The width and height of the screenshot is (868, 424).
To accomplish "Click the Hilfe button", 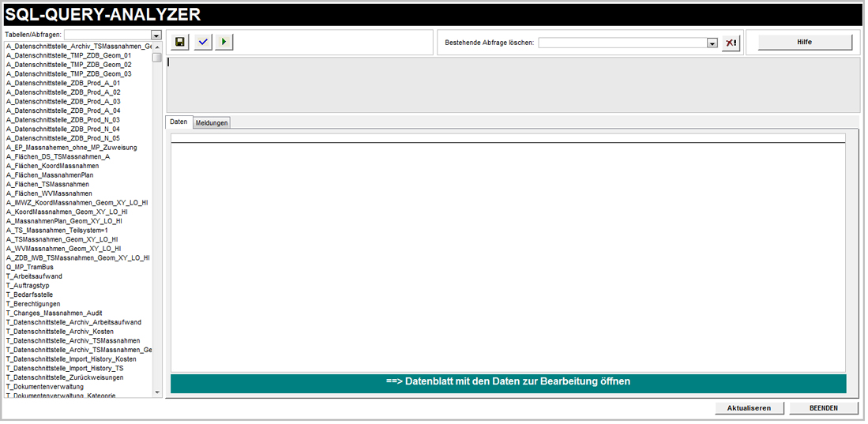I will [x=804, y=43].
